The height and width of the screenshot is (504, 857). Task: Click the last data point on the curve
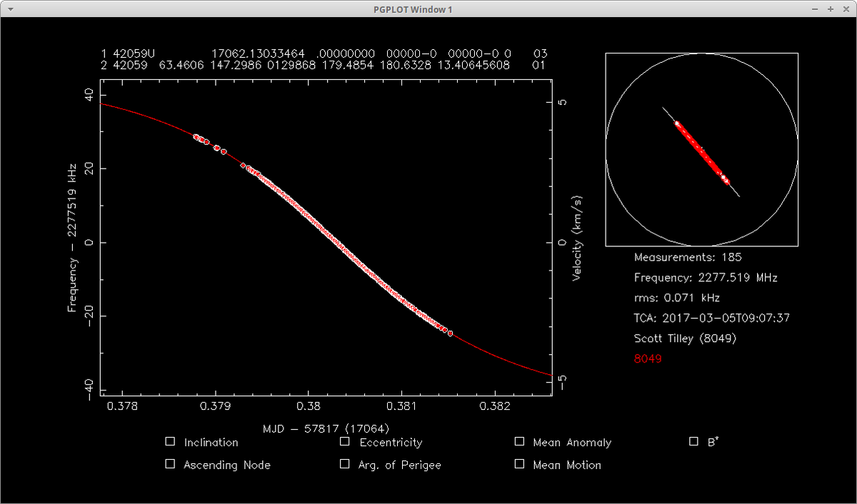coord(450,333)
